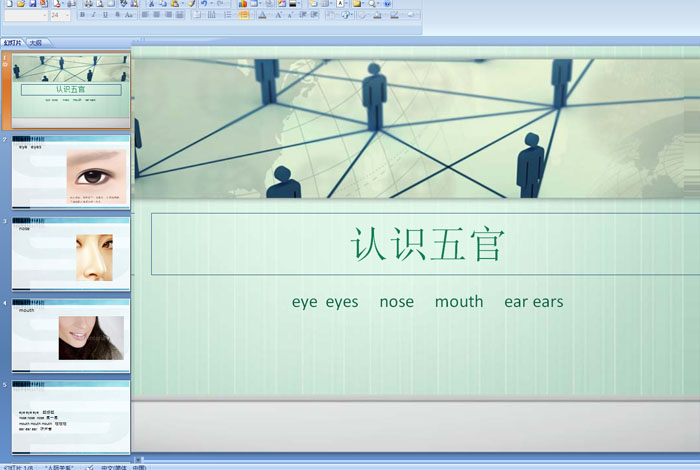Insert a chart using the chart icon
This screenshot has width=700, height=470.
click(x=242, y=4)
